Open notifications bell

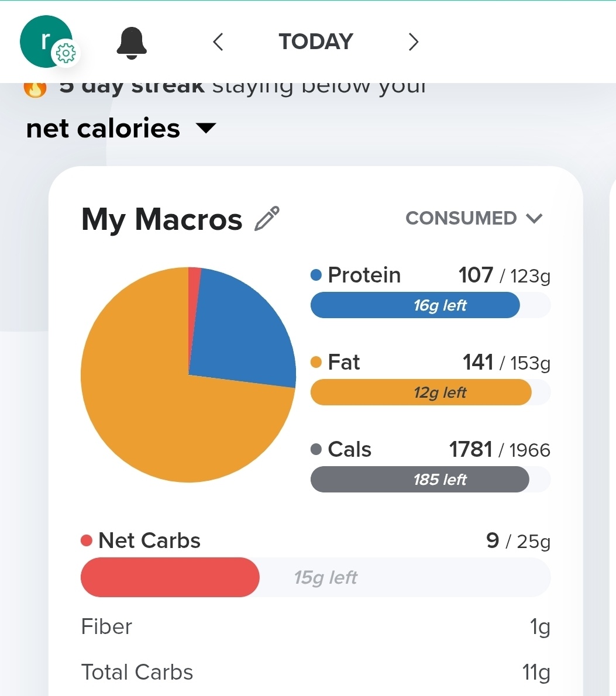[x=132, y=43]
